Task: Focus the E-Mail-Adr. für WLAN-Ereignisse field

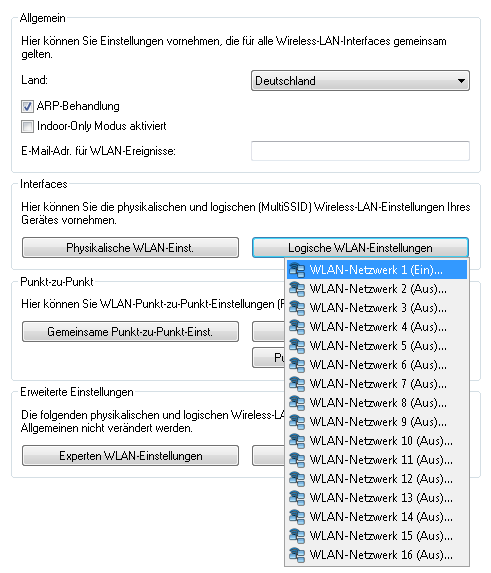Action: [360, 151]
